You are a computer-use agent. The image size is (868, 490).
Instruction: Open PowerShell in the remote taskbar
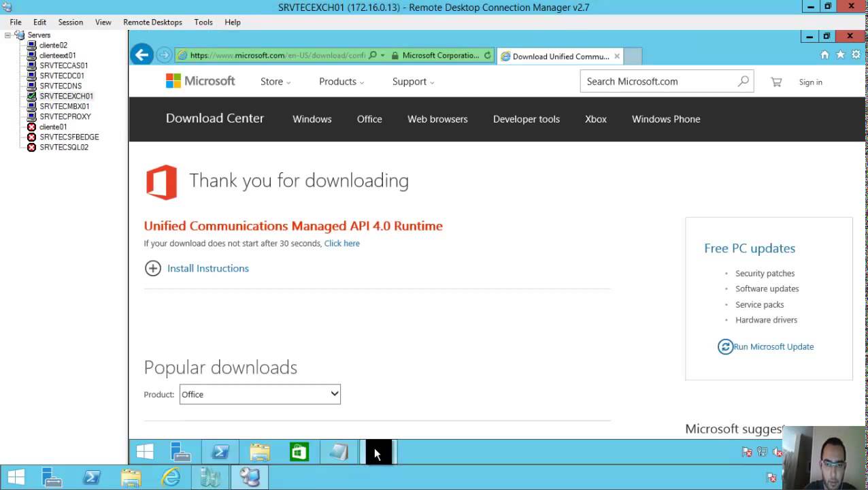[x=220, y=452]
